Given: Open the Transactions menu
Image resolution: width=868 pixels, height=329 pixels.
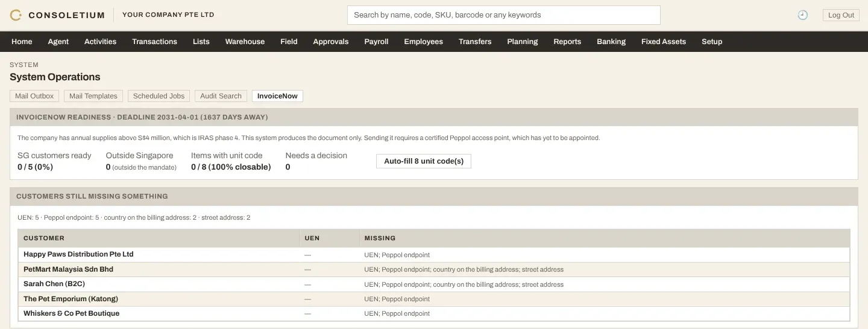Looking at the screenshot, I should pyautogui.click(x=155, y=42).
